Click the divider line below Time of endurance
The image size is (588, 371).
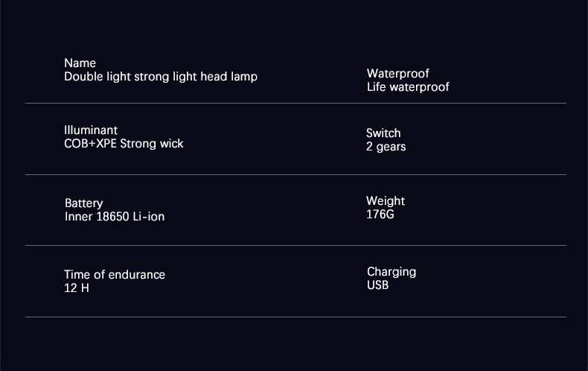pos(295,317)
